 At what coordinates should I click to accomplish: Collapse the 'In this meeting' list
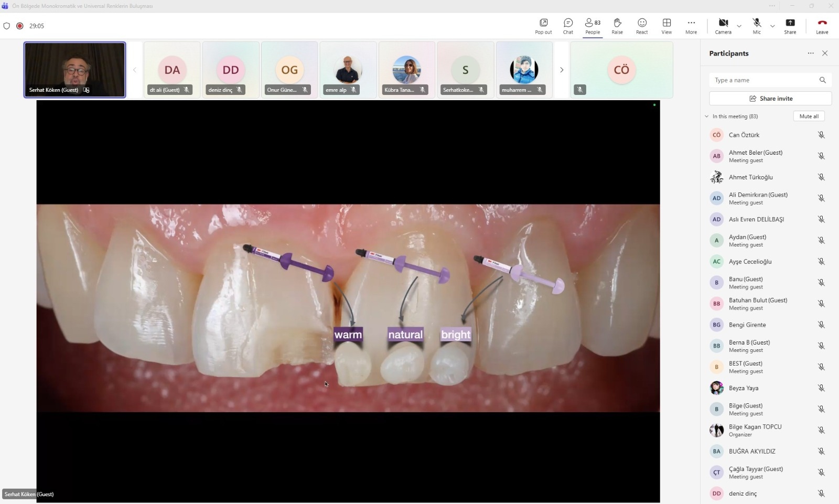(707, 116)
